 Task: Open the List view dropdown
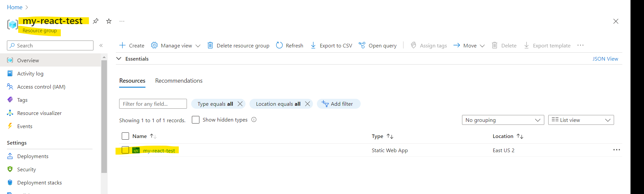(x=581, y=120)
